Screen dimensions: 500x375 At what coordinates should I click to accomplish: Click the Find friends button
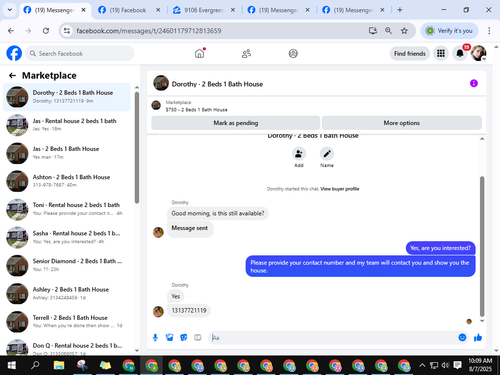410,53
